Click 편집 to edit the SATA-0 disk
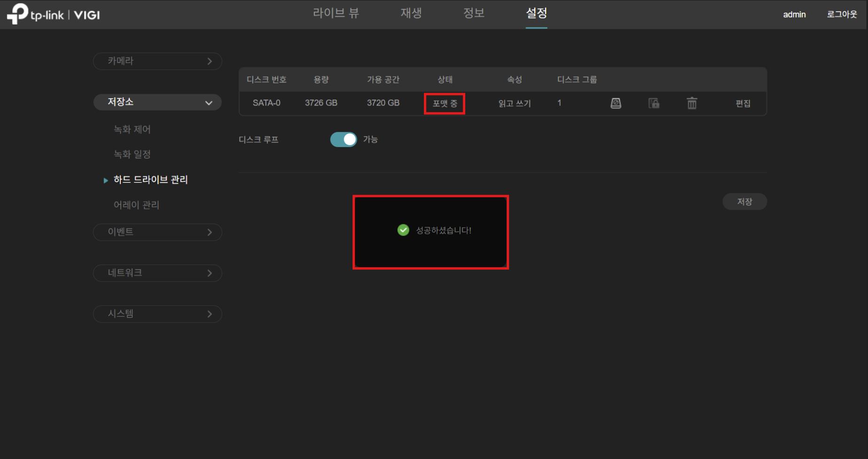868x459 pixels. coord(743,103)
